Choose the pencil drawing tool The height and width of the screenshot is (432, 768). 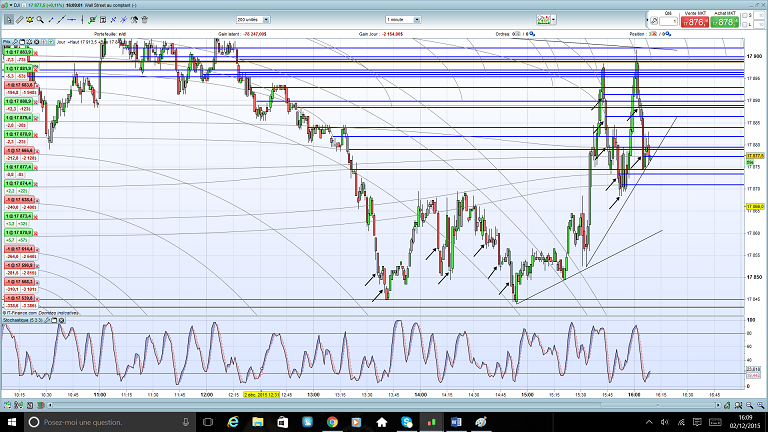point(20,20)
